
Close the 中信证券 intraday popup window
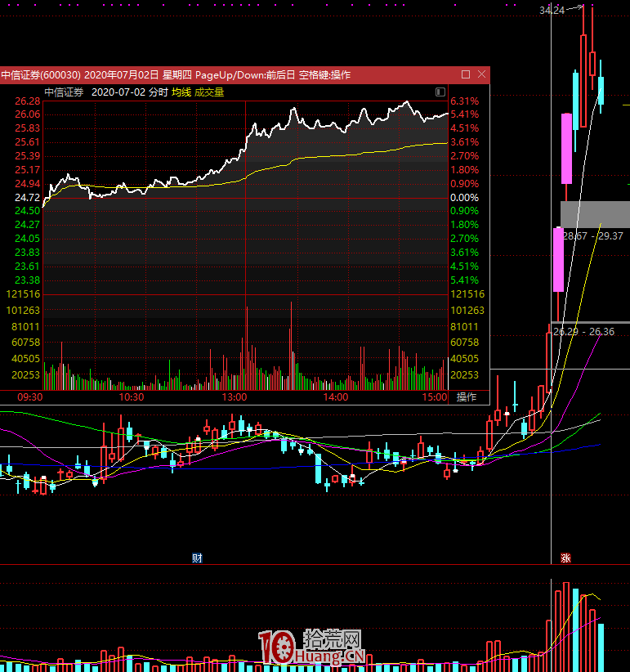[x=481, y=74]
